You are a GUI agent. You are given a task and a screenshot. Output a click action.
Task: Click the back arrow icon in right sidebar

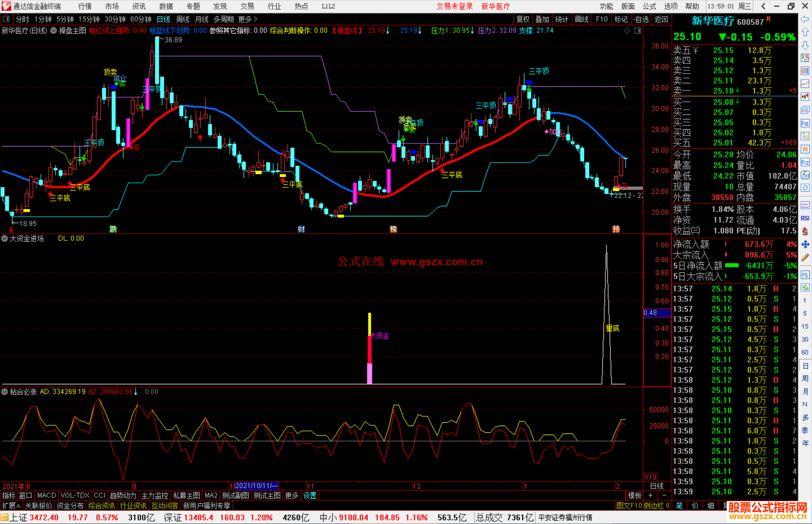click(805, 19)
